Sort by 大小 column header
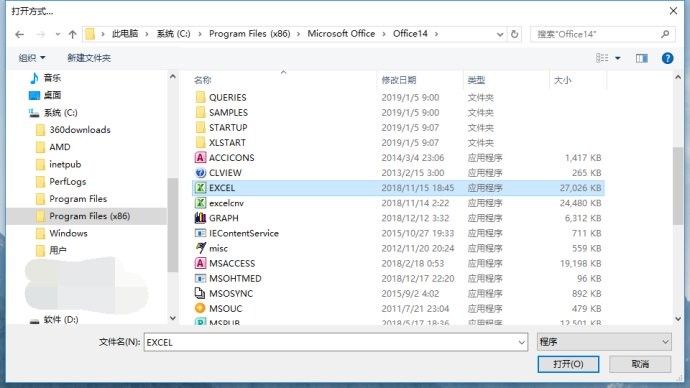The image size is (690, 388). 562,80
